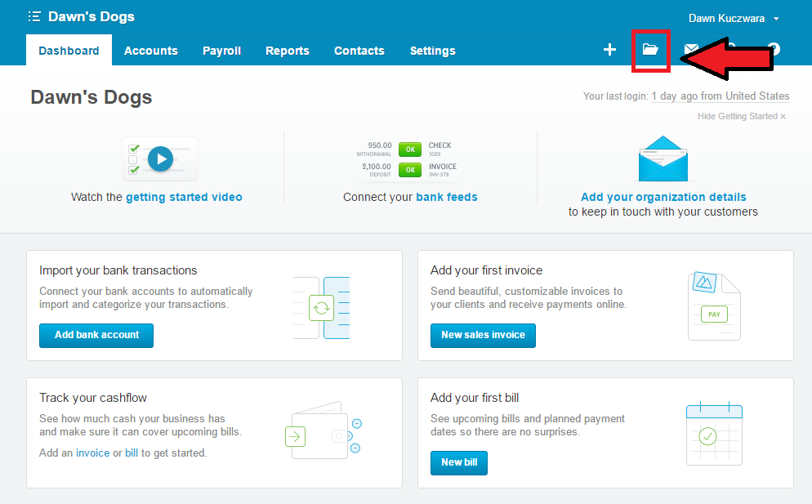Click the New sales invoice button

[x=483, y=335]
